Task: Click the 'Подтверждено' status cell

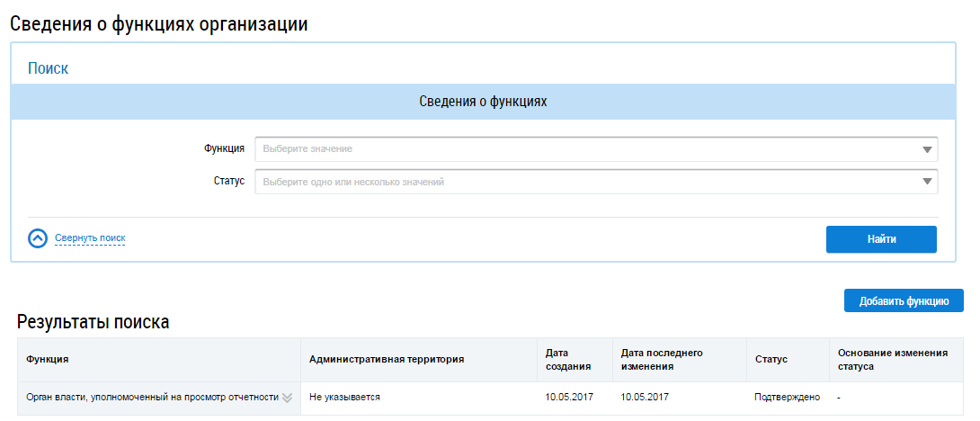Action: (x=787, y=397)
